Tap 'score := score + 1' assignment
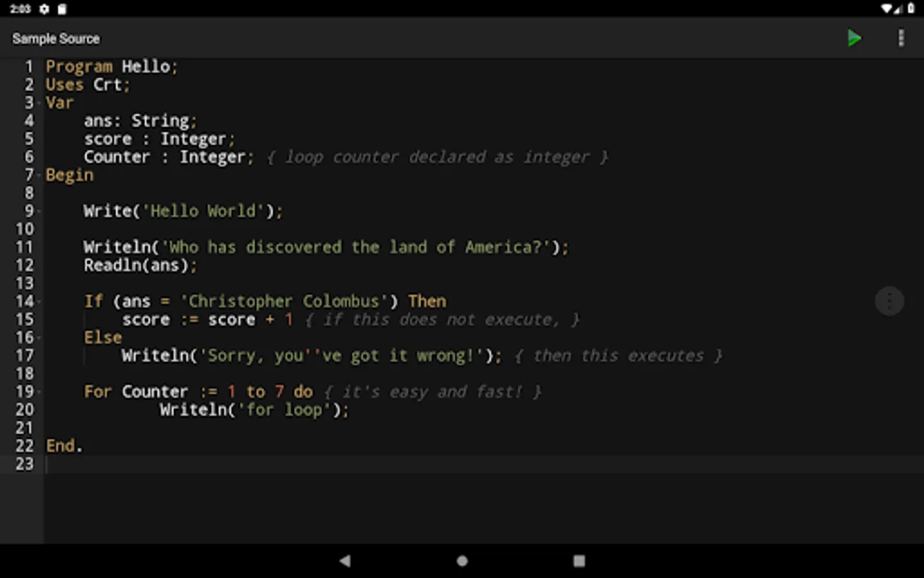Image resolution: width=924 pixels, height=578 pixels. (x=207, y=319)
